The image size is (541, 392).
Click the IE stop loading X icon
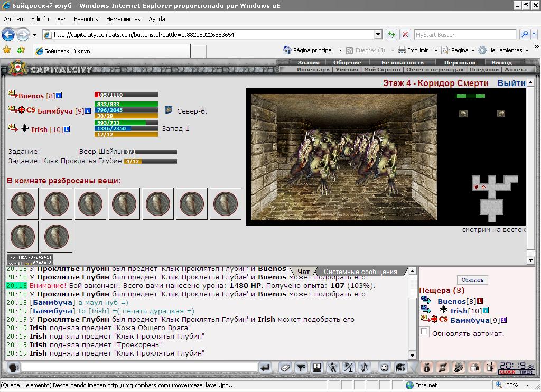405,34
